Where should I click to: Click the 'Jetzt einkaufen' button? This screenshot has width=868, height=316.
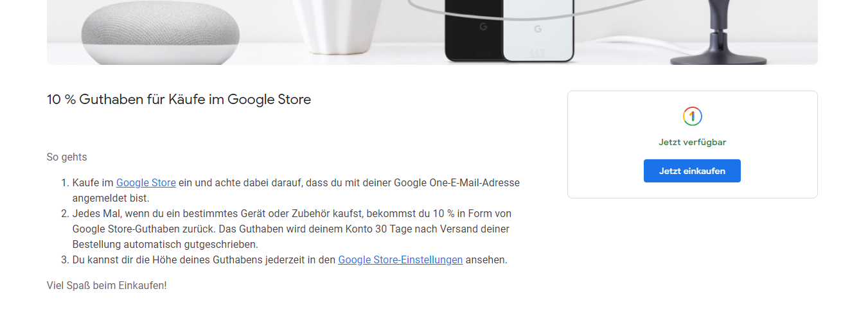click(x=692, y=171)
